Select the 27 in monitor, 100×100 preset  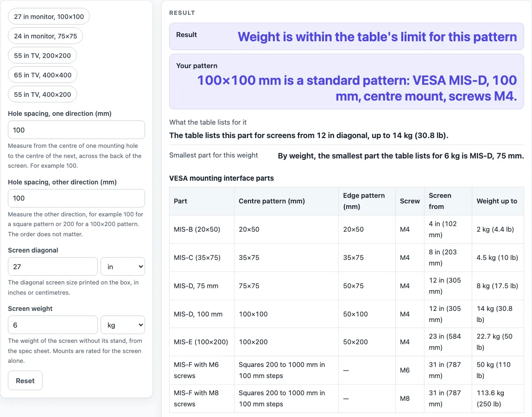(x=49, y=16)
